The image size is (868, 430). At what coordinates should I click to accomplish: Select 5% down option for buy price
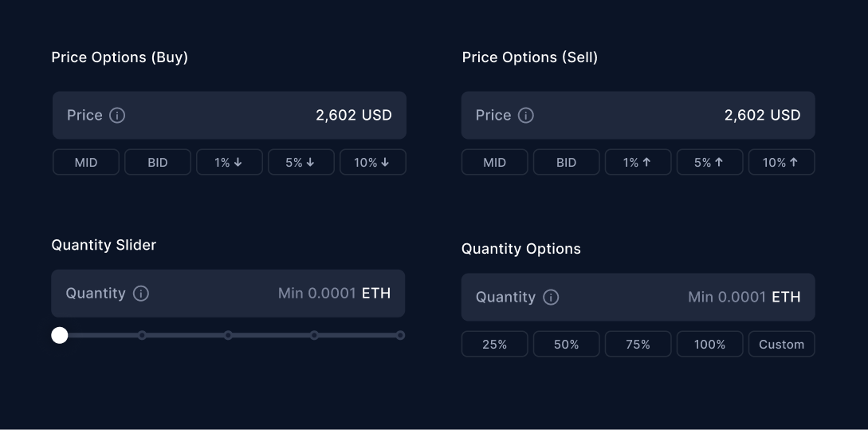(300, 162)
